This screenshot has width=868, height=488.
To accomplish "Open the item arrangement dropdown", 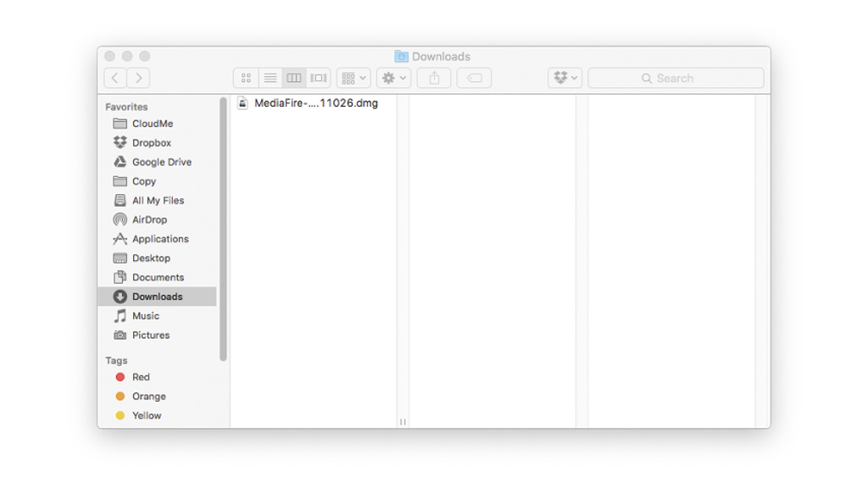I will (353, 78).
